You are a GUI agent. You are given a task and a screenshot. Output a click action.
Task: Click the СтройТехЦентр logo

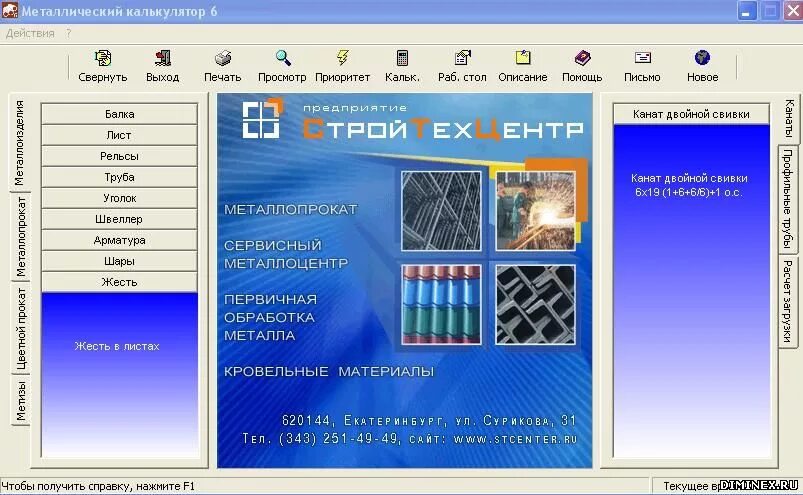click(413, 119)
